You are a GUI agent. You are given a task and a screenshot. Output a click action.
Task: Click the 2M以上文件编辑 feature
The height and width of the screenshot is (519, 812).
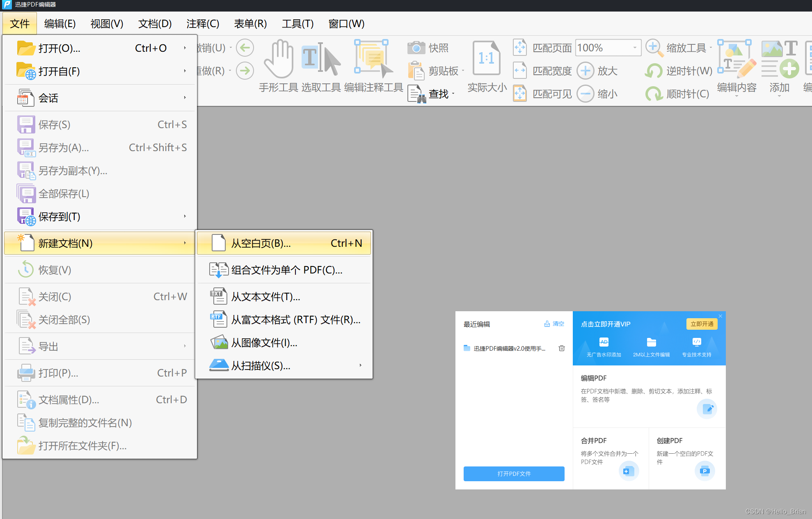[651, 347]
